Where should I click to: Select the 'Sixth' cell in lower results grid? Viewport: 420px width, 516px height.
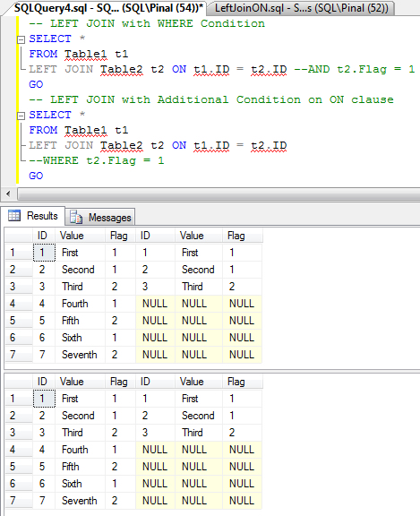pyautogui.click(x=80, y=484)
